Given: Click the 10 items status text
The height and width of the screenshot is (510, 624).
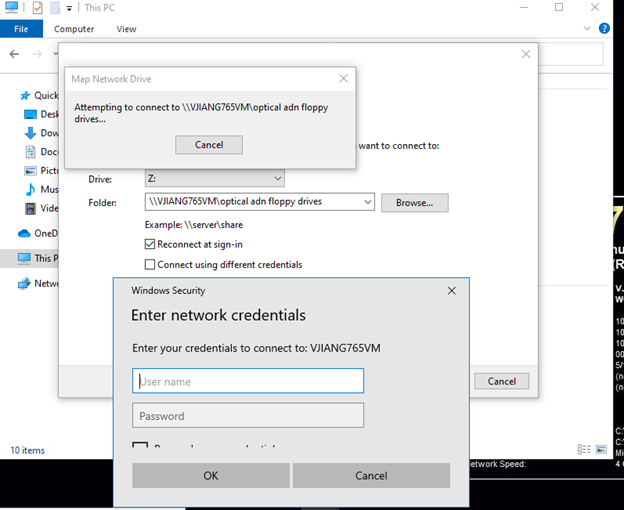Looking at the screenshot, I should pos(27,450).
